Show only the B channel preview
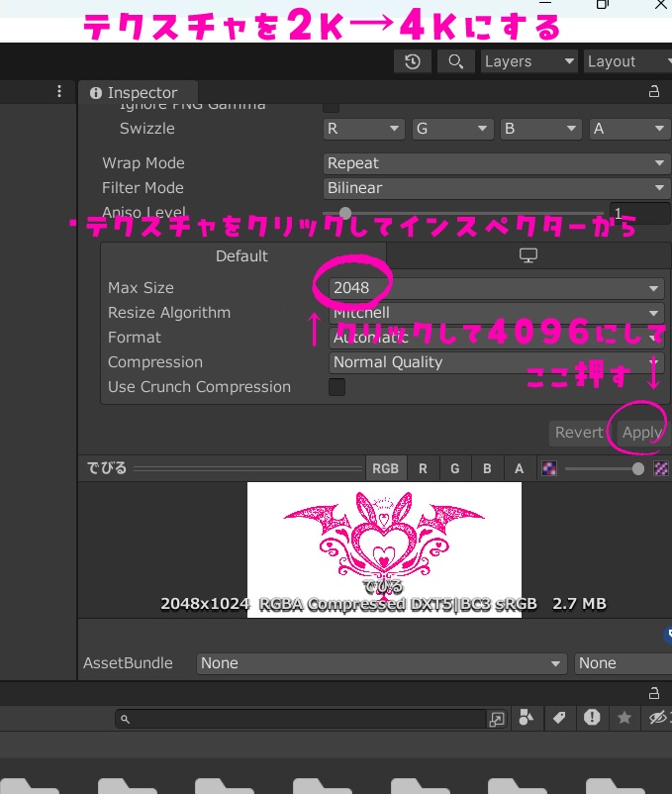This screenshot has height=794, width=672. click(487, 468)
